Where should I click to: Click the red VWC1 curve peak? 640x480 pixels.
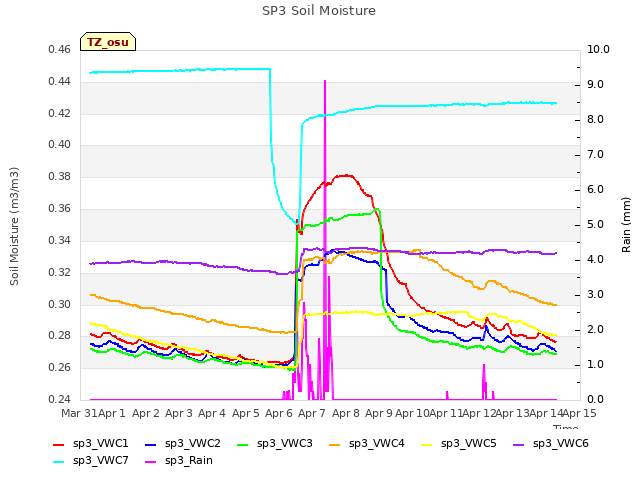point(346,176)
